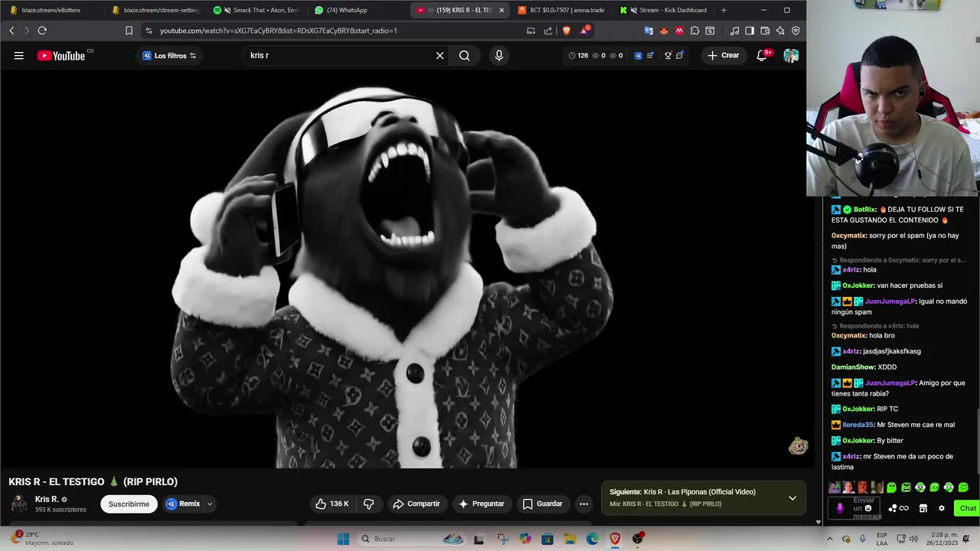Open the Brave icon in taskbar
Screen dimensions: 980x551
click(615, 539)
